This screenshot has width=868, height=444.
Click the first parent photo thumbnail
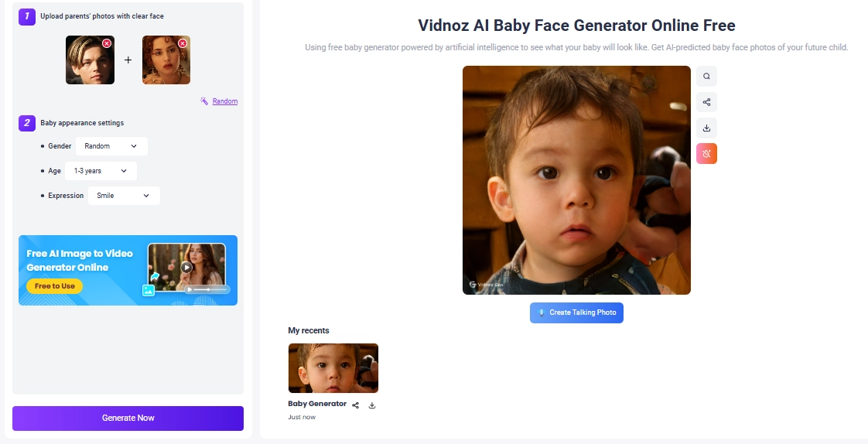click(x=91, y=60)
